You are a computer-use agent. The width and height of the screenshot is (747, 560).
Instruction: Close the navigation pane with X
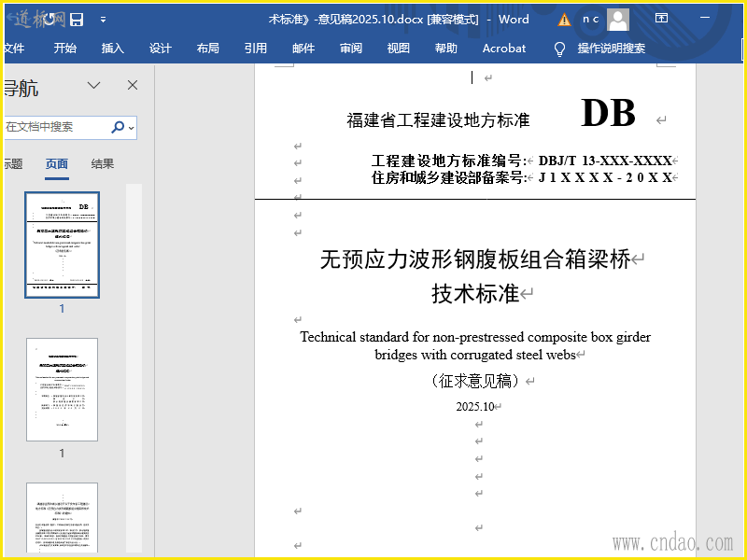[133, 86]
